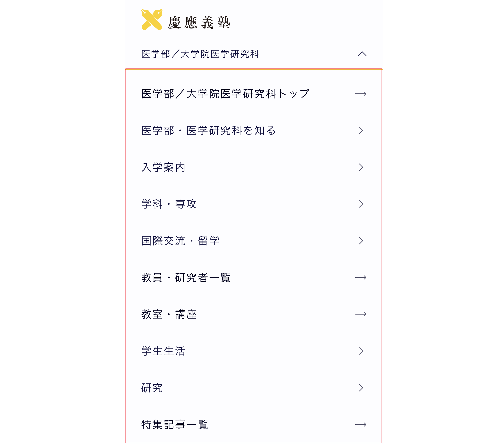Click the arrow icon next to 教室・講座
The image size is (504, 444).
coord(361,314)
